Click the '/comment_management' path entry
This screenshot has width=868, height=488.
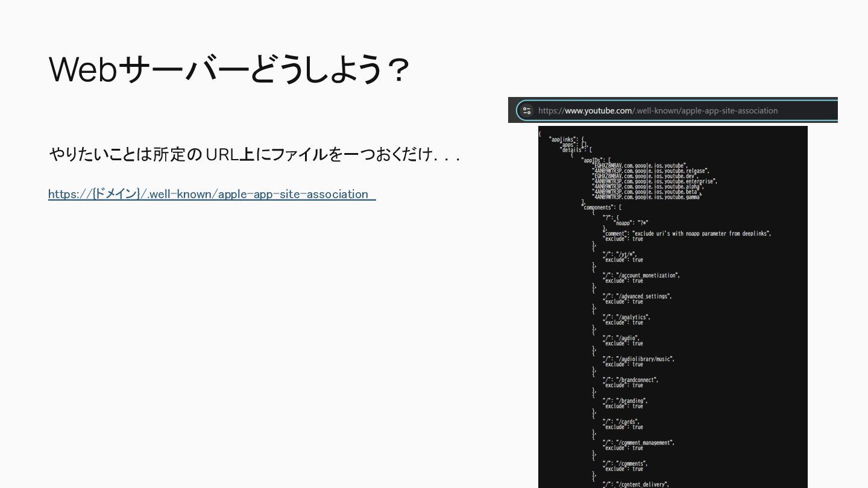coord(639,443)
